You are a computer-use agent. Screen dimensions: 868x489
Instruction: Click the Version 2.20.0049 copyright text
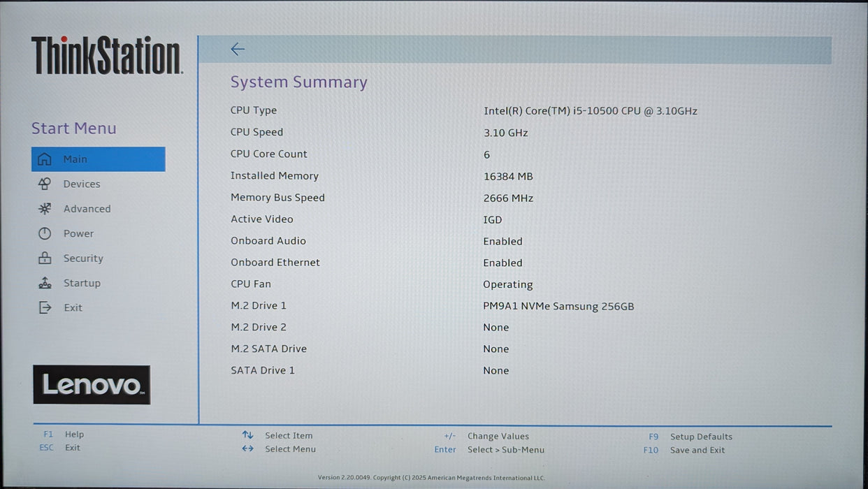tap(431, 478)
